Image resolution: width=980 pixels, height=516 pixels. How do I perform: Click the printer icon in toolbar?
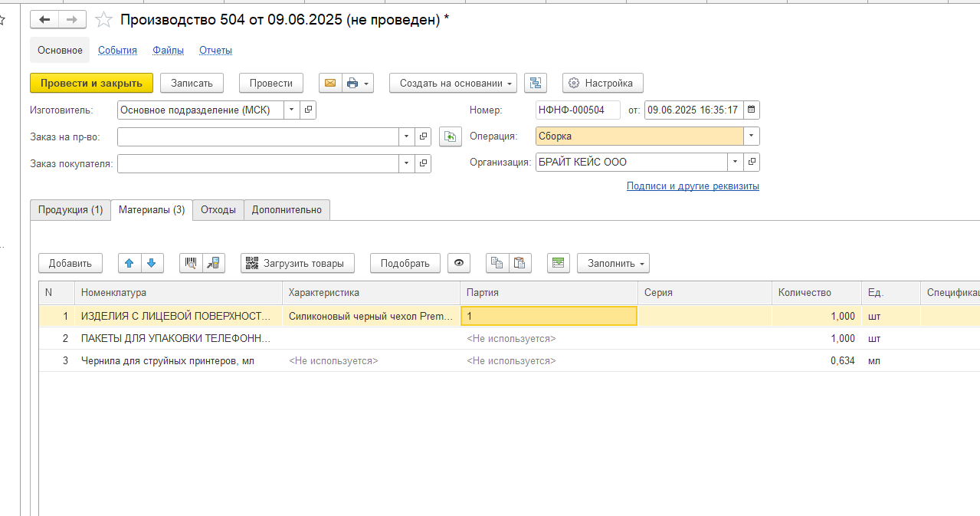pos(352,83)
